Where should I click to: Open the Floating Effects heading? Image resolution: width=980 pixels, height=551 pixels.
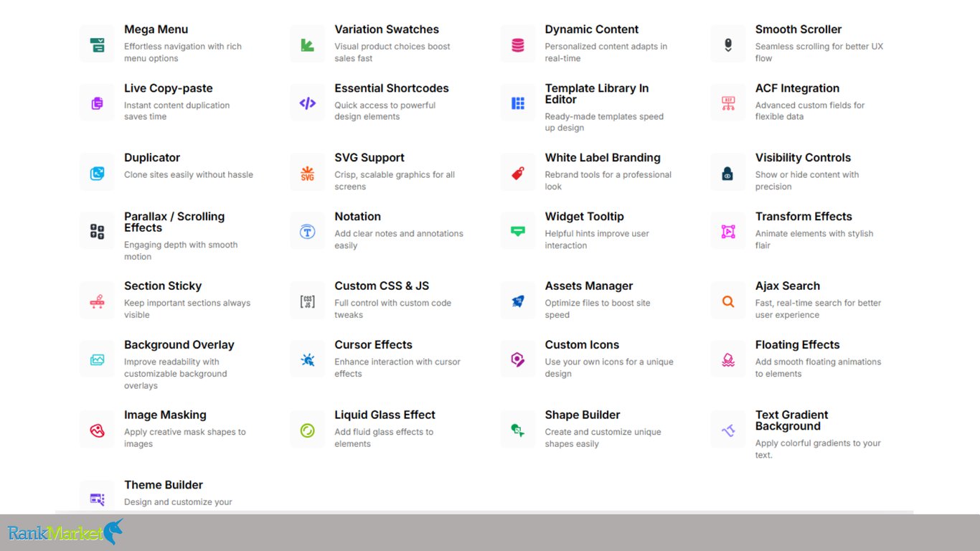click(797, 345)
